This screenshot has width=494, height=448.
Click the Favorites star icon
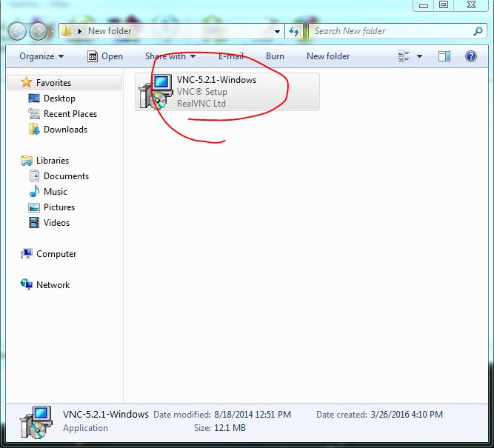26,82
